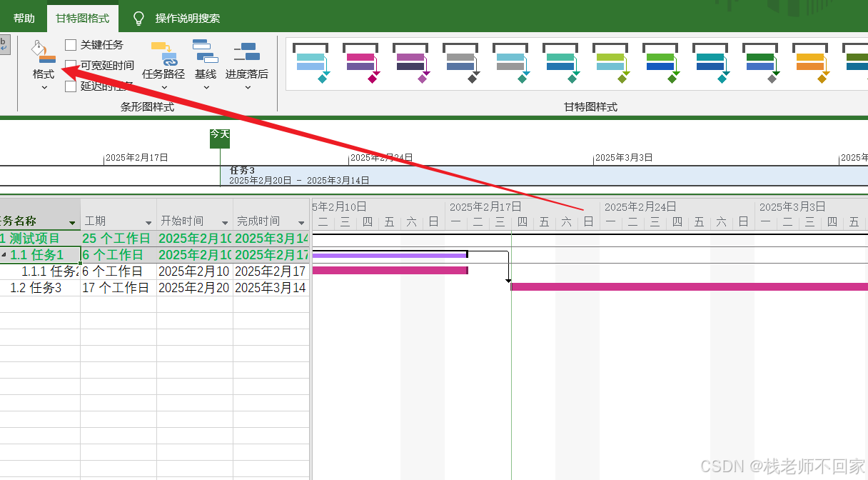The width and height of the screenshot is (868, 480).
Task: Switch to the 帮助 tab
Action: point(24,19)
